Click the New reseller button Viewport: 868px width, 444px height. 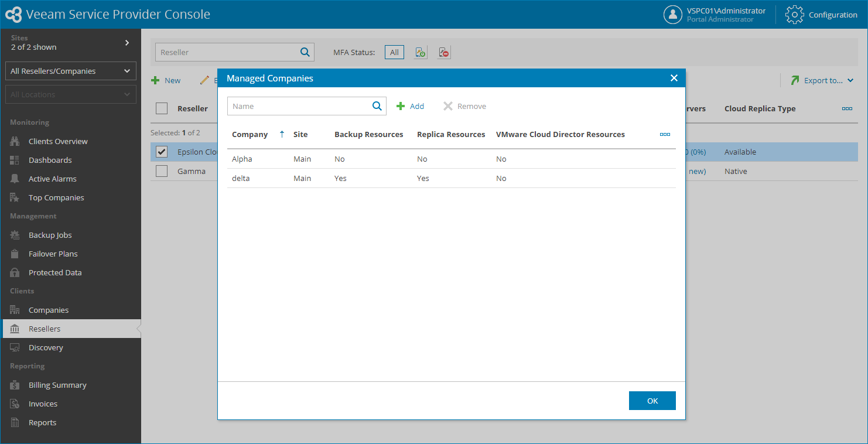click(x=166, y=80)
